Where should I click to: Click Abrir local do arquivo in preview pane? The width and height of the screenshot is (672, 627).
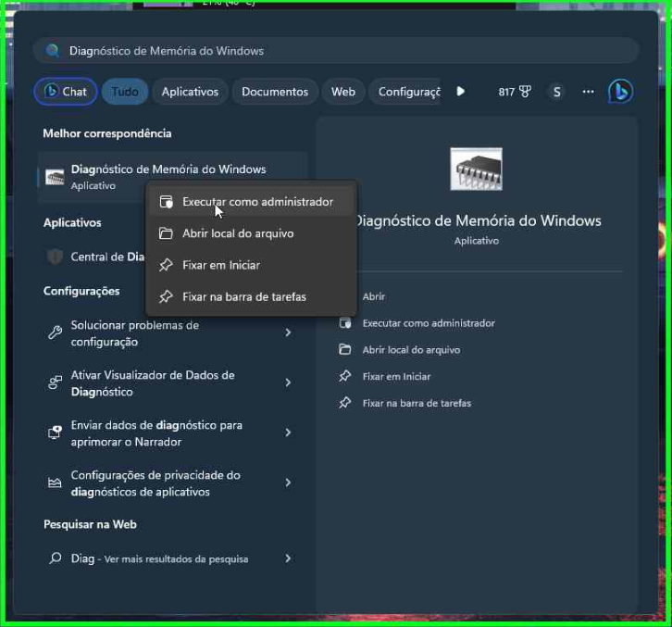pos(411,350)
